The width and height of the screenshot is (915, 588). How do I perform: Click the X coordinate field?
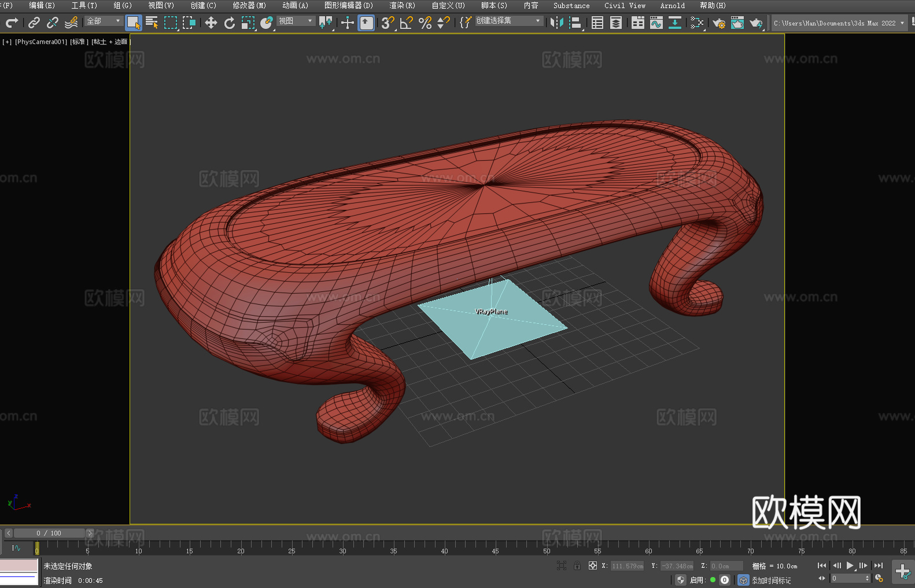pyautogui.click(x=628, y=566)
